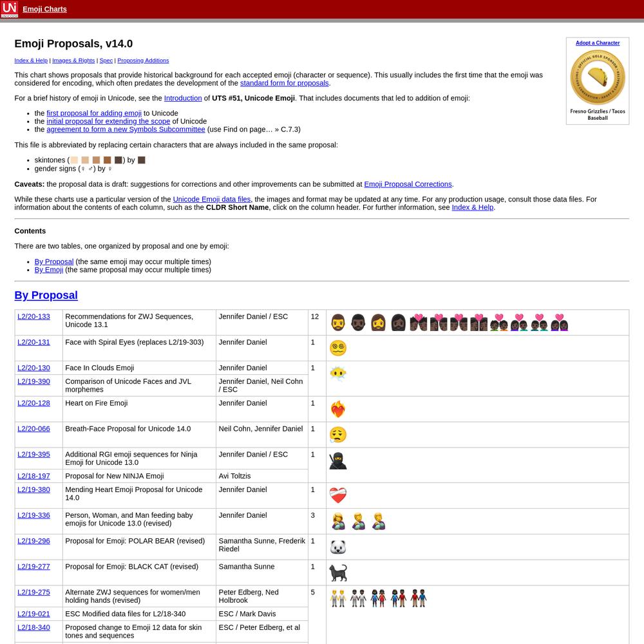Open proposal document L2/19-021
This screenshot has height=644, width=644.
point(33,614)
